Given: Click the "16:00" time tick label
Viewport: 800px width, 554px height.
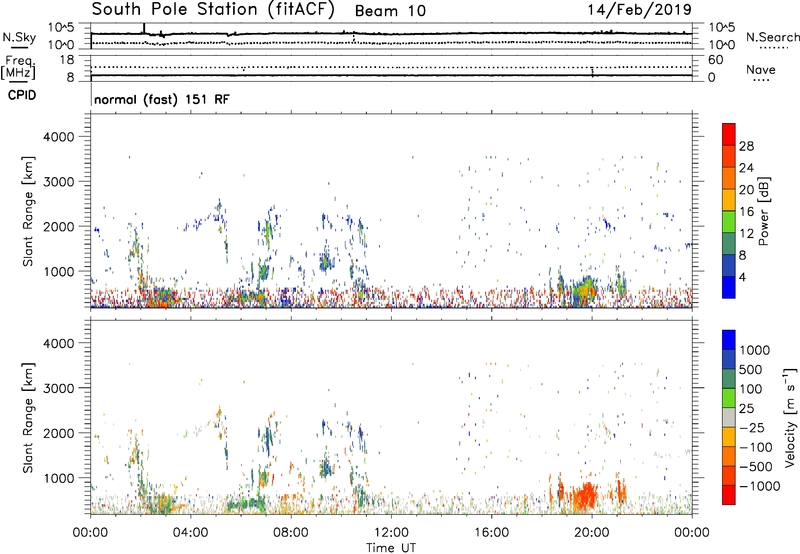Looking at the screenshot, I should tap(491, 533).
